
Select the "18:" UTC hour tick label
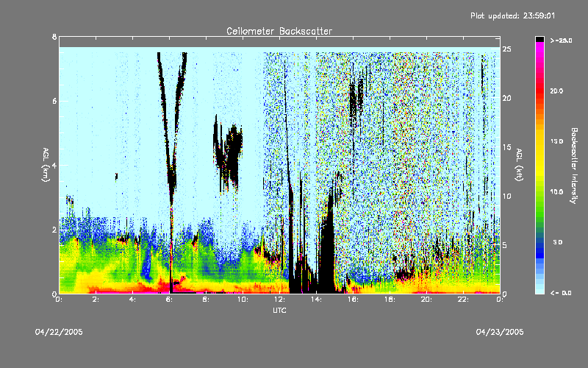(x=390, y=300)
